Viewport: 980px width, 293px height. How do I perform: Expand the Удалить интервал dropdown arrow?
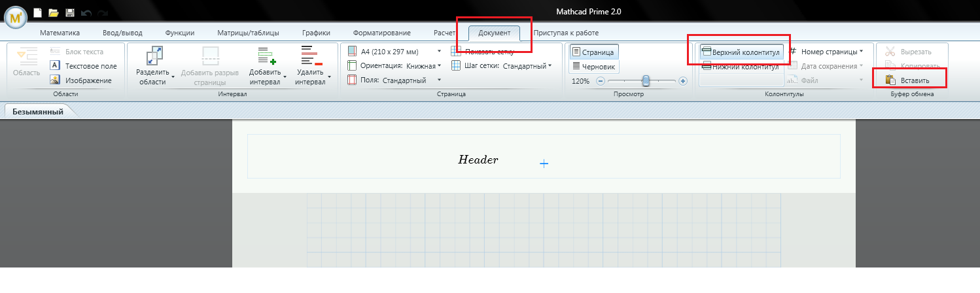[x=330, y=77]
